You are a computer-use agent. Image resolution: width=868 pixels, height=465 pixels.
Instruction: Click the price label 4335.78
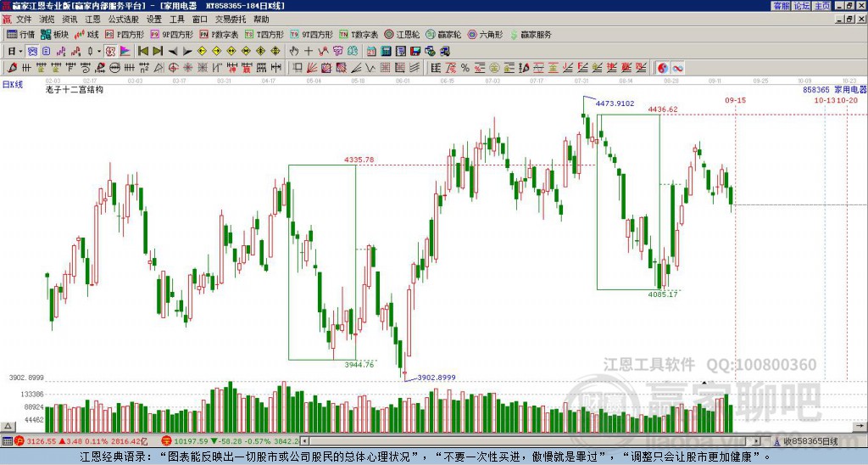(x=359, y=160)
